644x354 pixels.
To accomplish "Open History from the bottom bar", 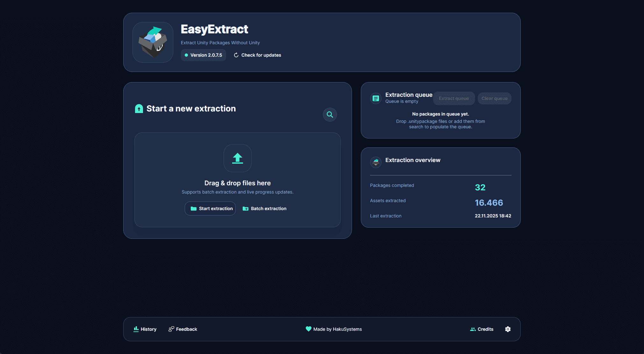I will (x=145, y=329).
